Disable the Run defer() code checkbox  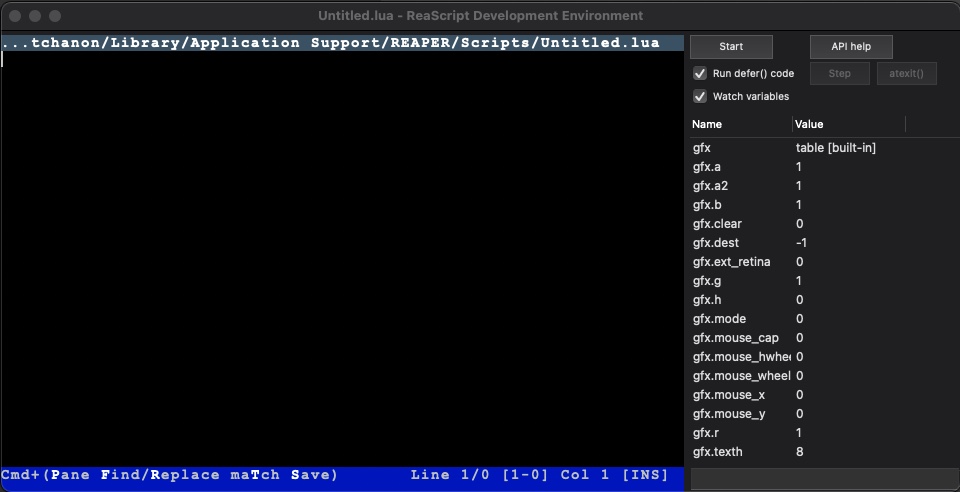[x=700, y=73]
